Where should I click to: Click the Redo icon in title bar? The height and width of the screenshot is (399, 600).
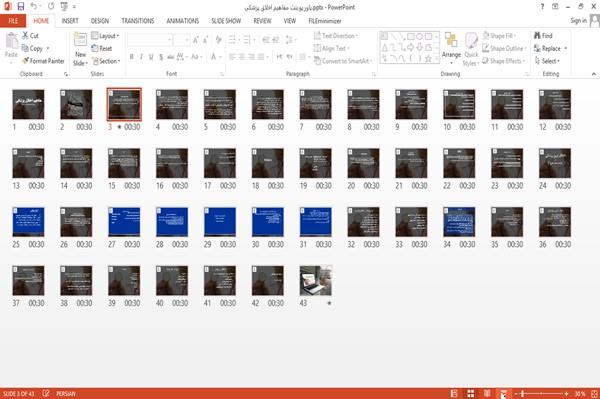click(51, 7)
